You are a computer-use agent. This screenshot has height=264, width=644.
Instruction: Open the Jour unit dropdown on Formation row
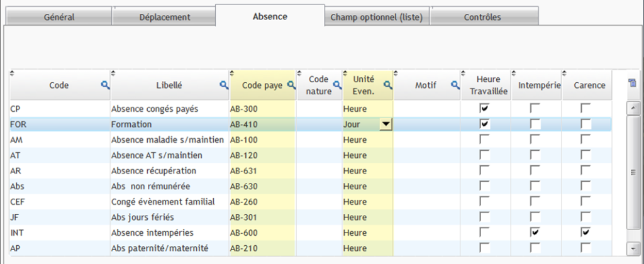click(386, 124)
